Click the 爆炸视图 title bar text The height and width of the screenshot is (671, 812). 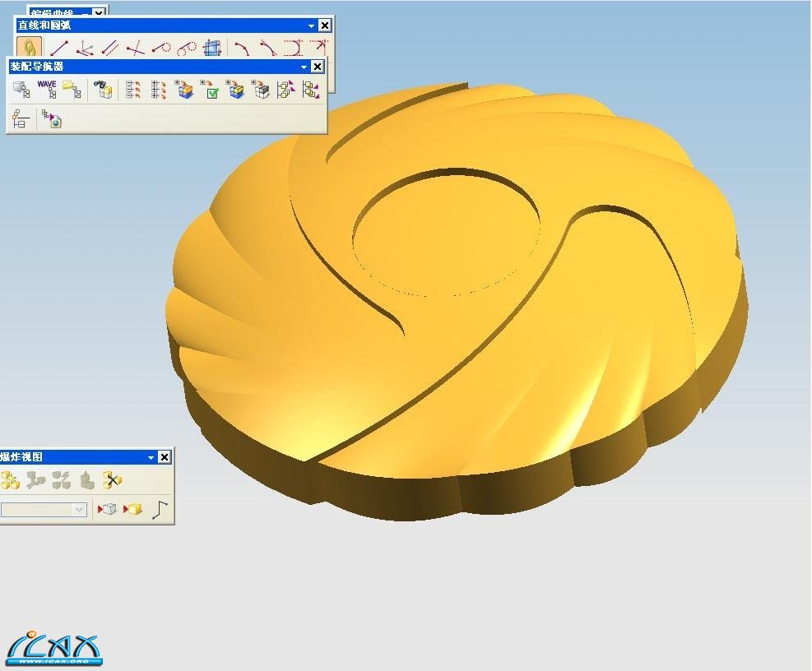click(x=21, y=456)
